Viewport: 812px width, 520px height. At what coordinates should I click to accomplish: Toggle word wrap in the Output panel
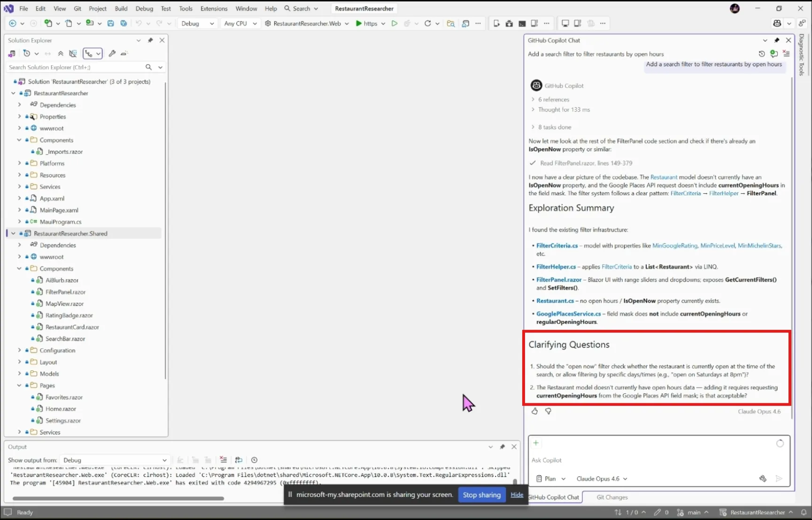(239, 460)
